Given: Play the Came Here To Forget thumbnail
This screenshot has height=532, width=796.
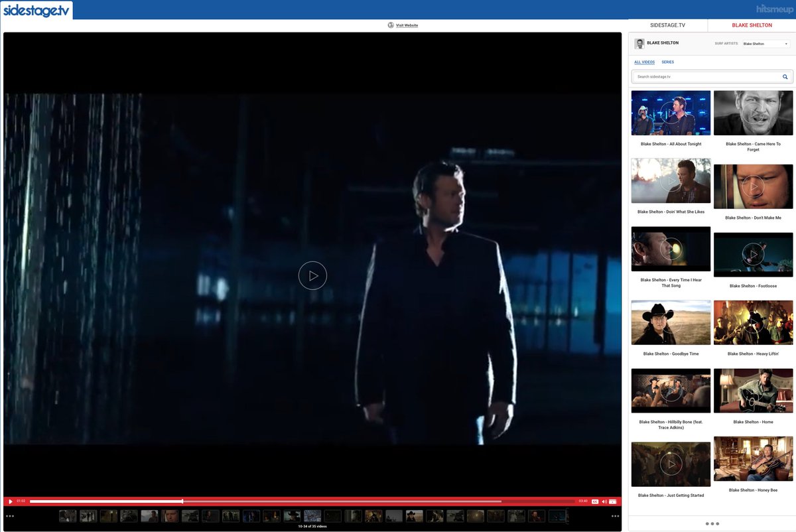Looking at the screenshot, I should [753, 113].
